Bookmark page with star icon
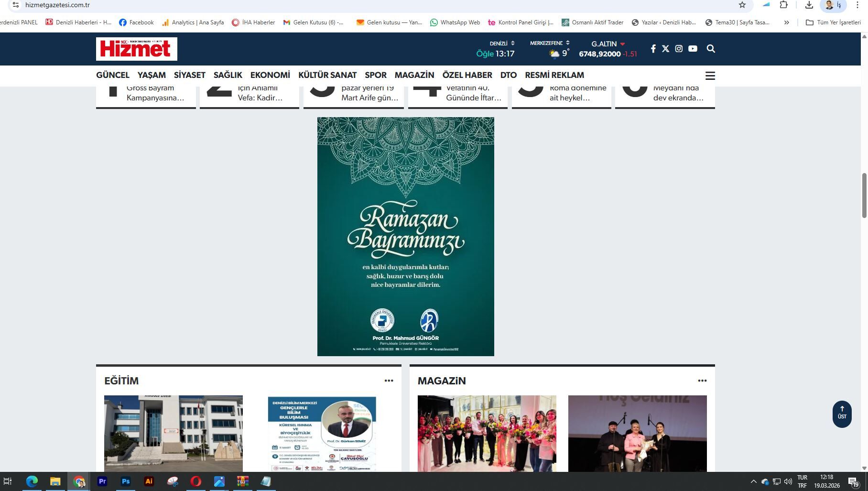This screenshot has height=491, width=868. point(742,5)
